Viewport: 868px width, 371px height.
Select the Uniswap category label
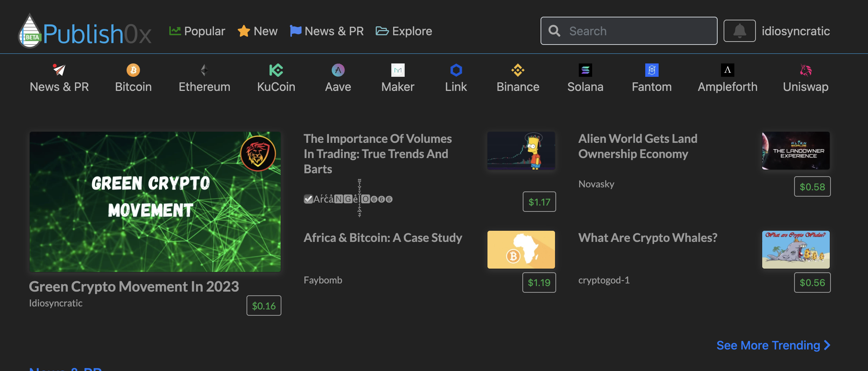point(806,87)
